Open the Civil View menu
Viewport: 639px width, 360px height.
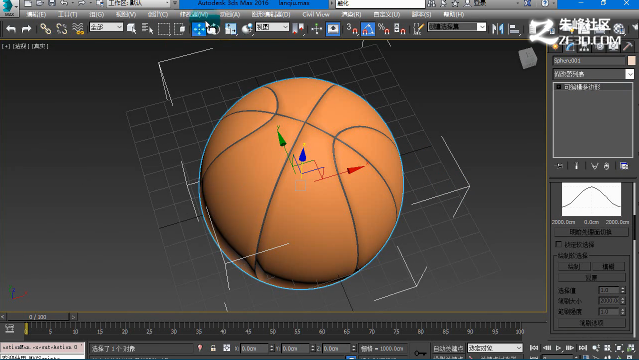click(x=316, y=15)
